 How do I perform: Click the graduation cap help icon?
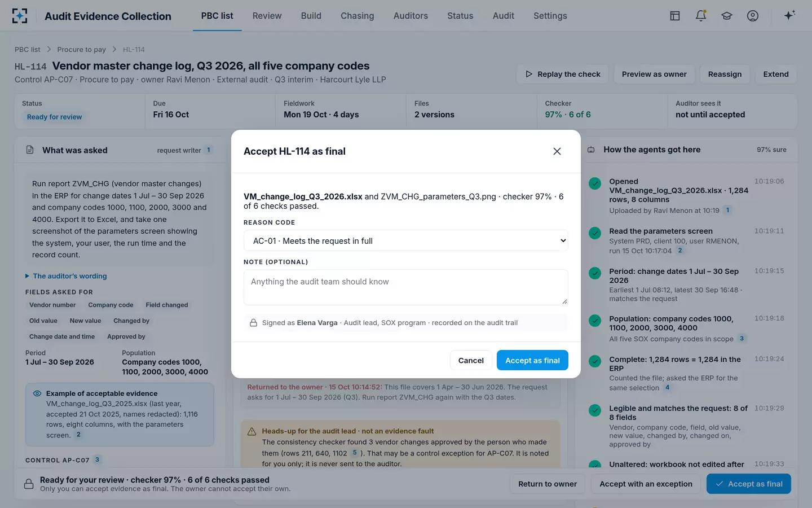pyautogui.click(x=727, y=16)
